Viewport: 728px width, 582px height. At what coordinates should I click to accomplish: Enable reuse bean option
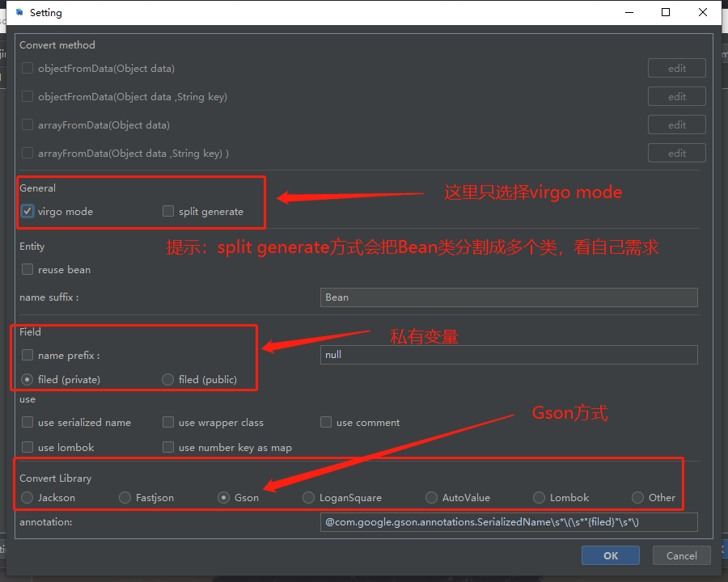coord(27,269)
